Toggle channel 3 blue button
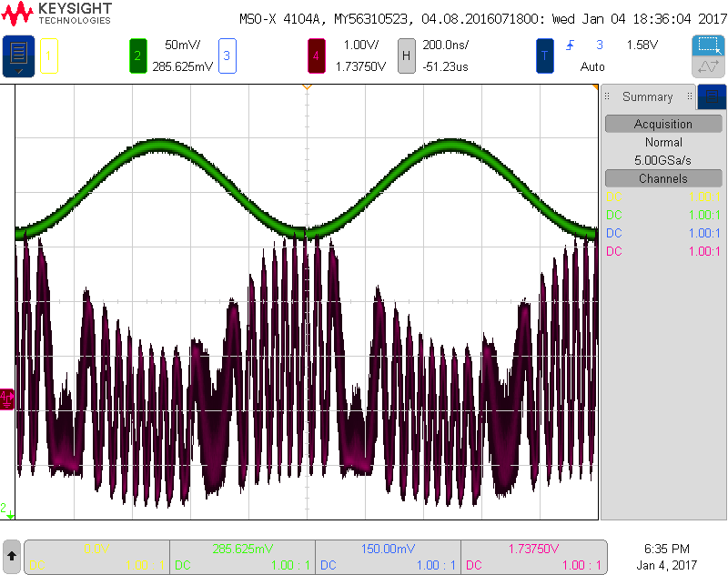The height and width of the screenshot is (575, 728). pyautogui.click(x=227, y=56)
